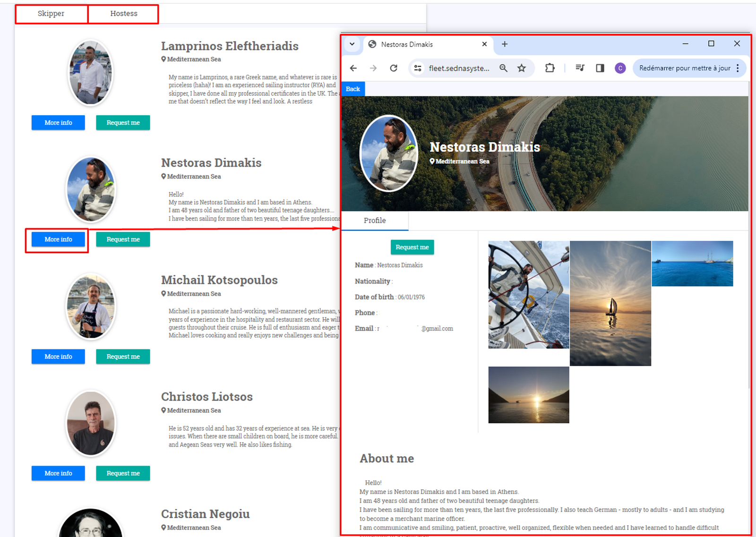Click Cristian Negoiu profile photo
Screen dimensions: 756x537
point(90,522)
